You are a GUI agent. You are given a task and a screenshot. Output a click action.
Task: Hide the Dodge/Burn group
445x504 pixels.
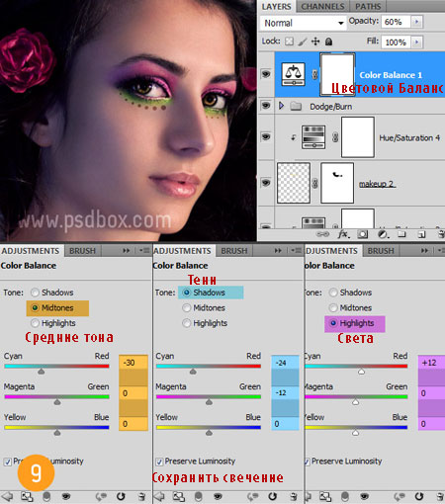pyautogui.click(x=266, y=106)
